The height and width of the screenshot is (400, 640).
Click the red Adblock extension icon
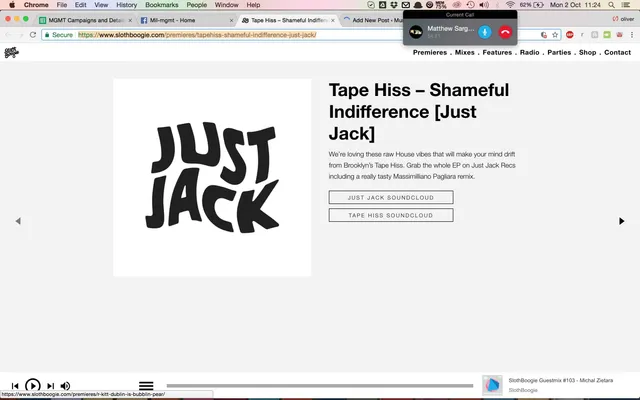(570, 35)
